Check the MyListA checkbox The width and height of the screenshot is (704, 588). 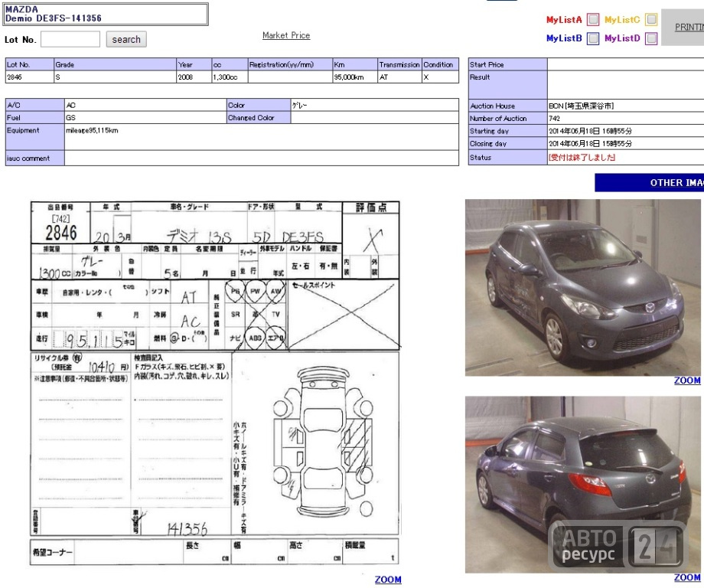(593, 19)
